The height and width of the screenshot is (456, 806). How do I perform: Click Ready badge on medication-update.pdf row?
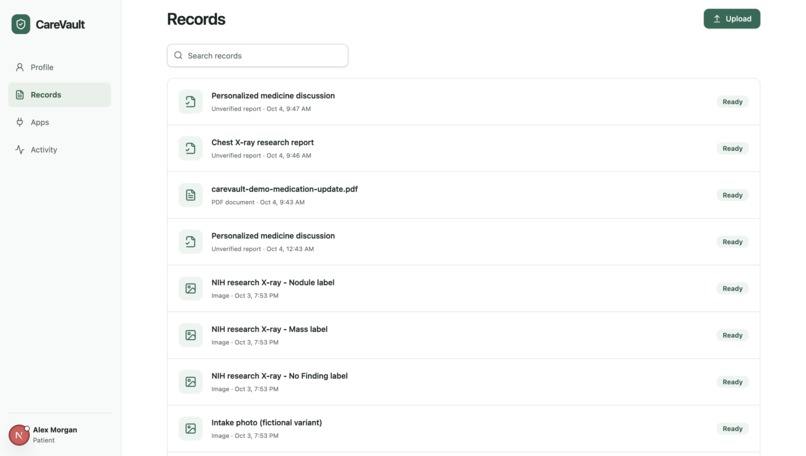click(732, 195)
